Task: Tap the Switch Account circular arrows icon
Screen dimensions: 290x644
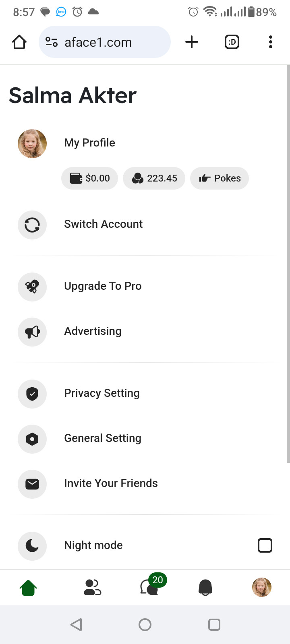Action: click(x=32, y=225)
